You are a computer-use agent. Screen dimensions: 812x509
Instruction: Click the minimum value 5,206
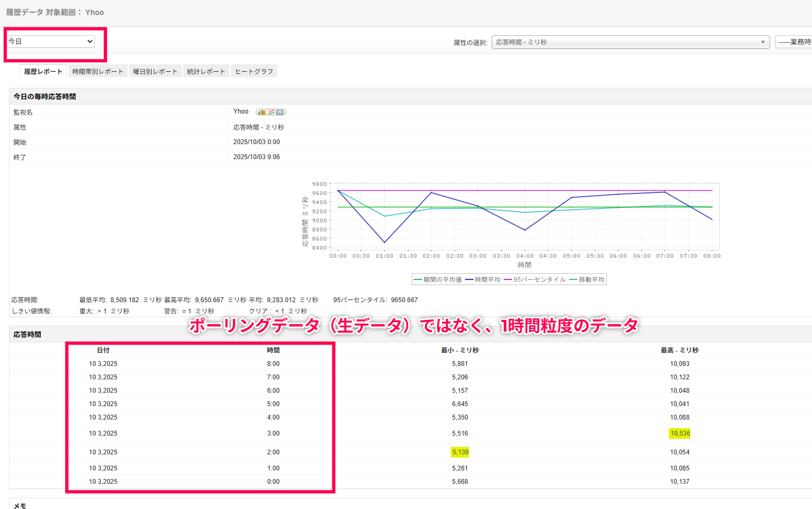(460, 377)
